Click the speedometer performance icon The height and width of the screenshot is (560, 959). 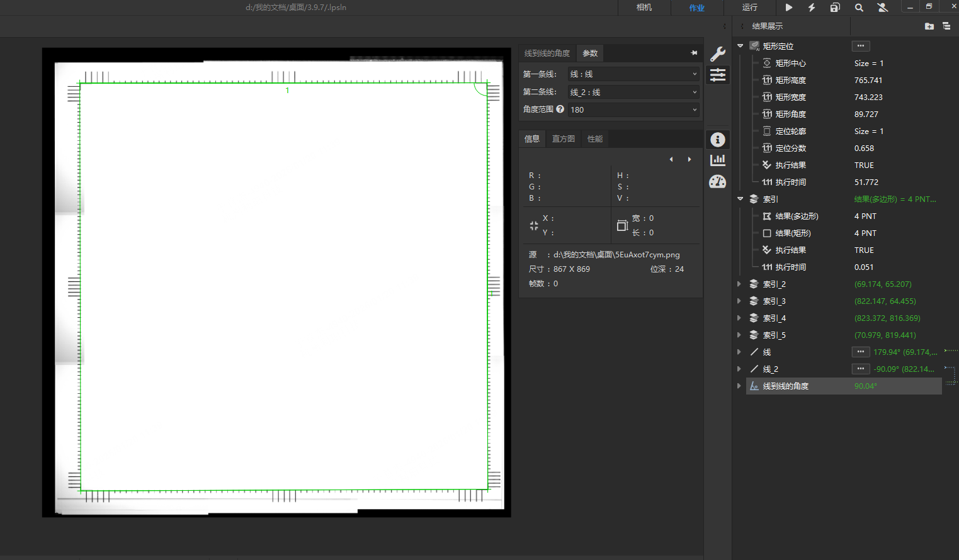pyautogui.click(x=718, y=182)
